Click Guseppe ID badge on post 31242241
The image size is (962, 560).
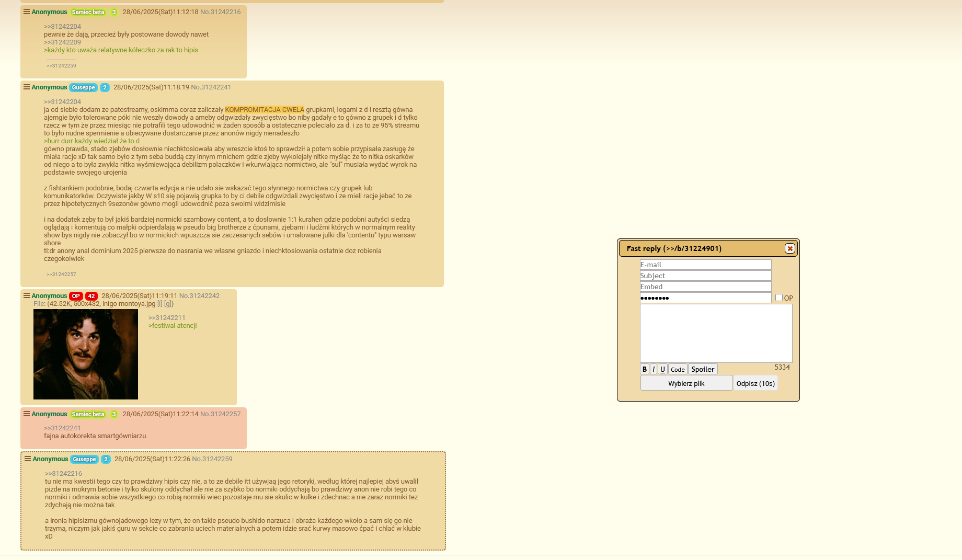pos(84,87)
